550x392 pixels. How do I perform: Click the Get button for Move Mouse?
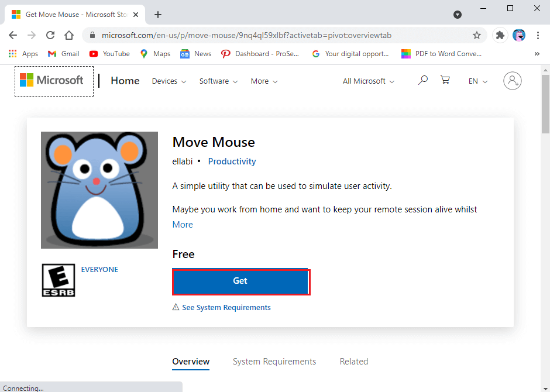click(240, 281)
